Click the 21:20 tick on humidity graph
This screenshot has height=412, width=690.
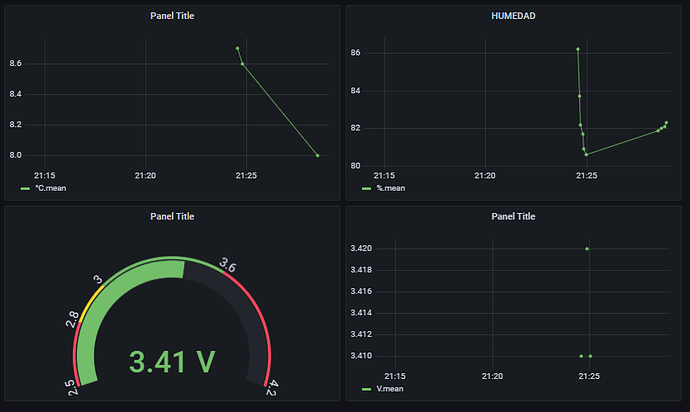485,176
